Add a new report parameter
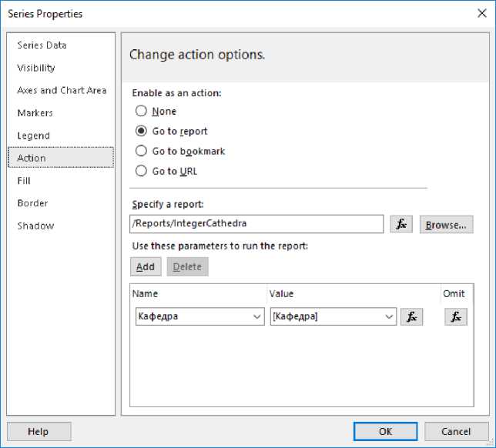This screenshot has width=496, height=448. pos(146,267)
